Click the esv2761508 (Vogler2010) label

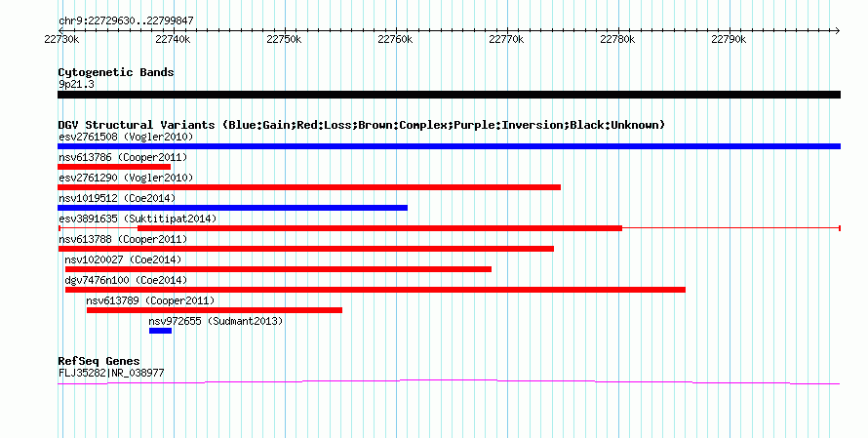point(126,137)
